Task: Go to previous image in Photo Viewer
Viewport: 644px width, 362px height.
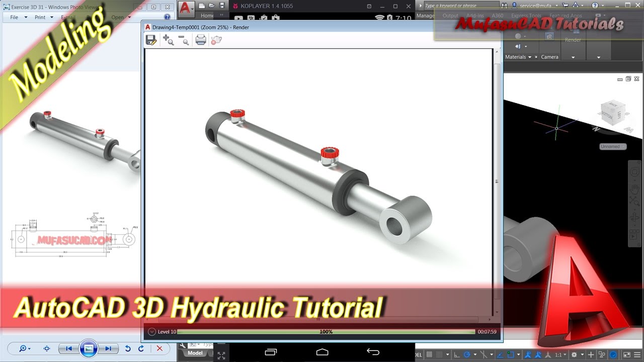Action: (68, 348)
